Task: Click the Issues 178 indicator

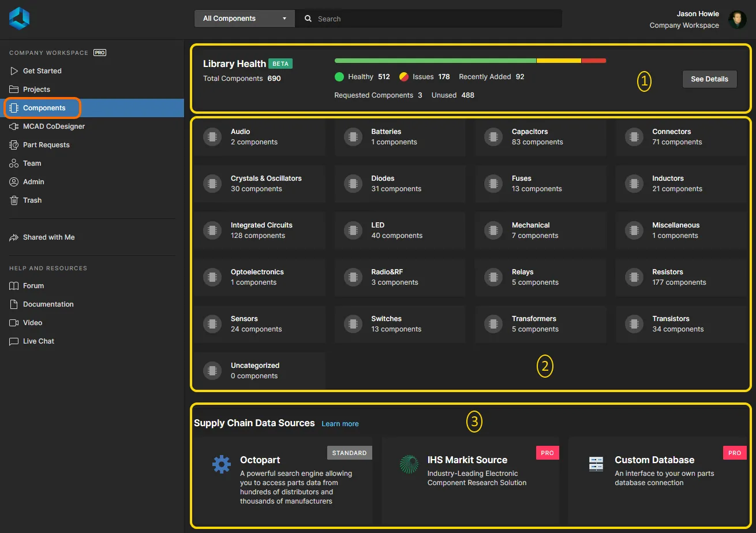Action: (x=425, y=77)
